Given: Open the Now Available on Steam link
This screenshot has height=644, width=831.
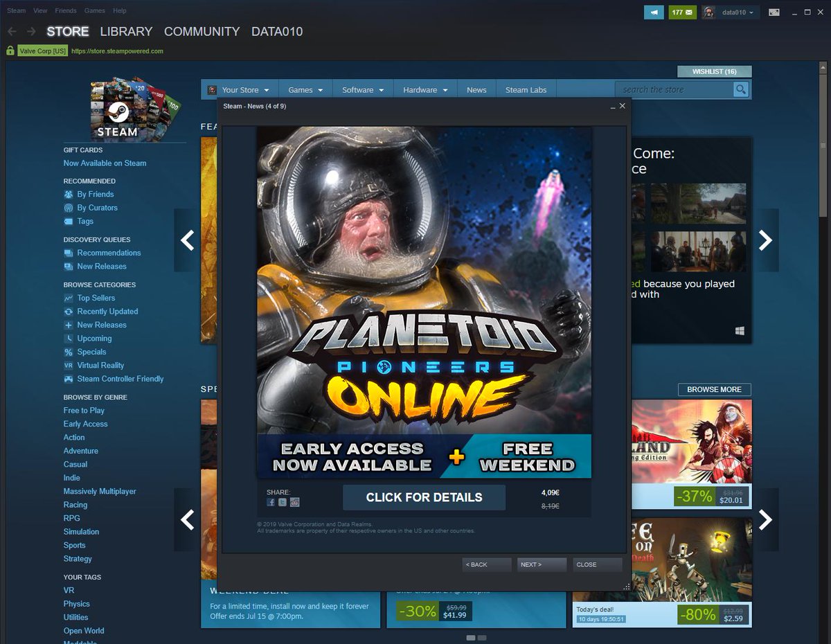Looking at the screenshot, I should [x=105, y=163].
